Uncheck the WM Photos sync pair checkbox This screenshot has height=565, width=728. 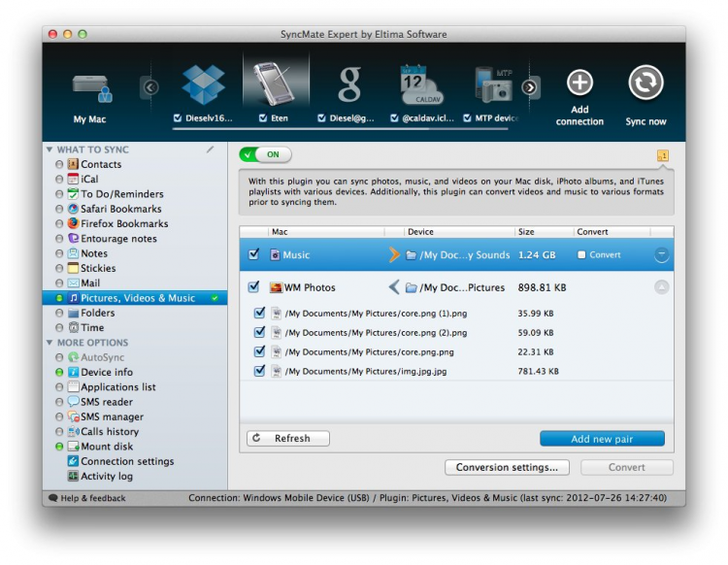click(253, 287)
